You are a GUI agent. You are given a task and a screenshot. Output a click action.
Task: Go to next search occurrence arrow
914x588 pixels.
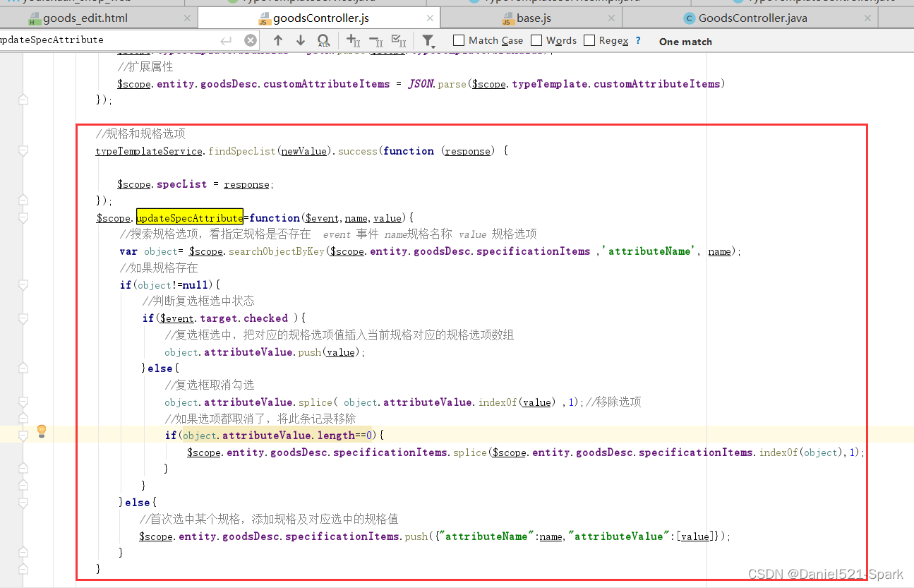pos(301,40)
